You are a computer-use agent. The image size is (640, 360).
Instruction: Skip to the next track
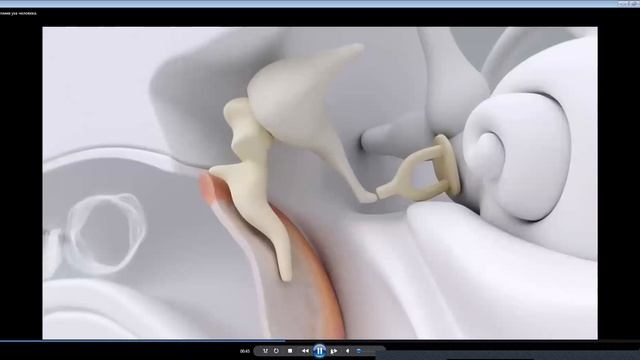tap(334, 351)
